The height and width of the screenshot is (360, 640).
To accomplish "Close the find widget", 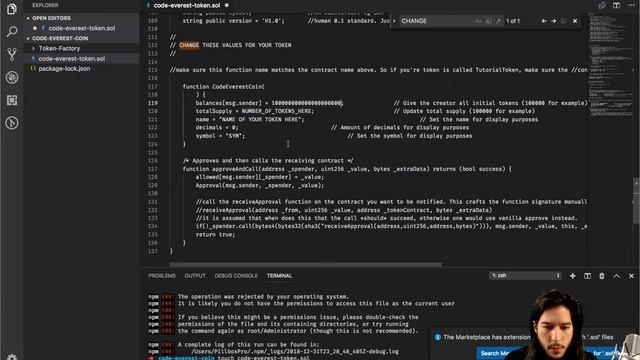I will pyautogui.click(x=575, y=21).
